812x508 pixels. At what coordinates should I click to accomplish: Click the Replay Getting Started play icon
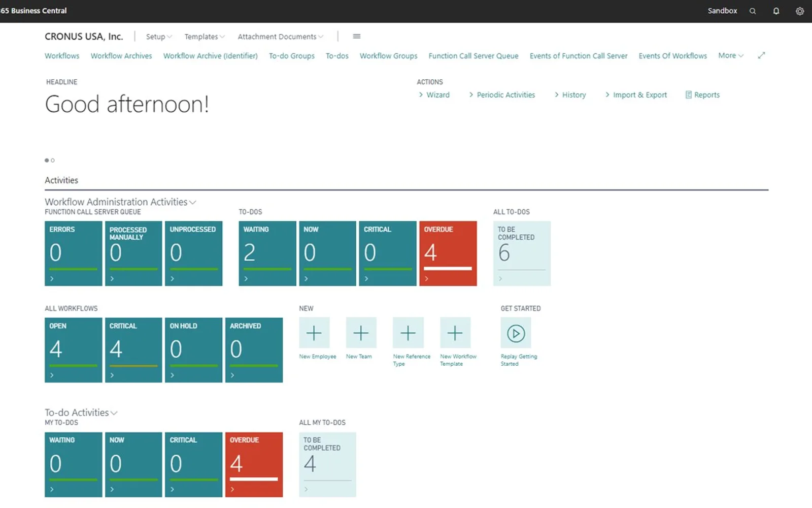(x=516, y=333)
